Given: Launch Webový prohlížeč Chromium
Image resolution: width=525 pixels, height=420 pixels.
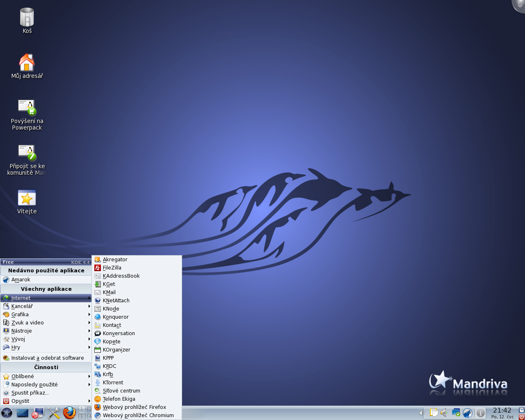Looking at the screenshot, I should click(x=137, y=415).
